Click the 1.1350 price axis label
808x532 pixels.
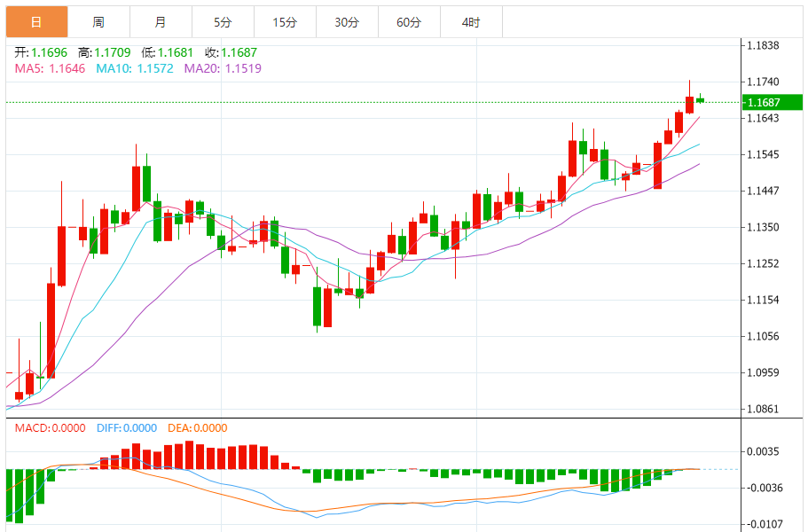pos(763,227)
